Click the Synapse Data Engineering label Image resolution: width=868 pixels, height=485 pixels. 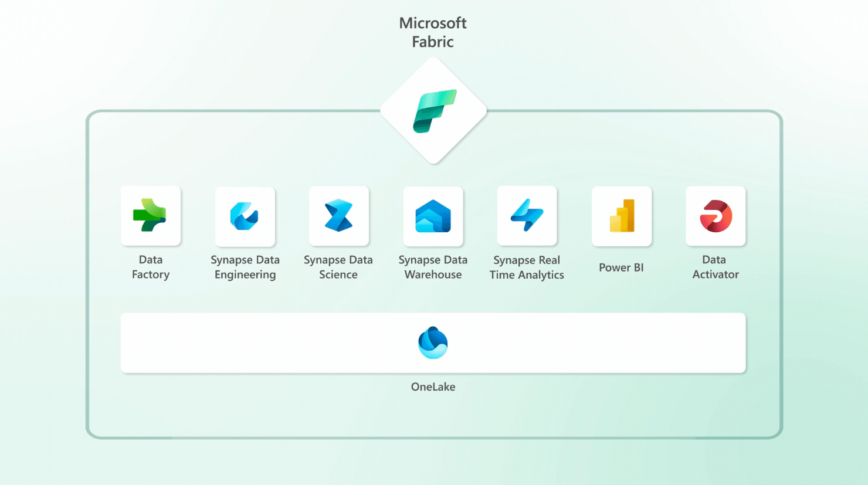pyautogui.click(x=245, y=267)
